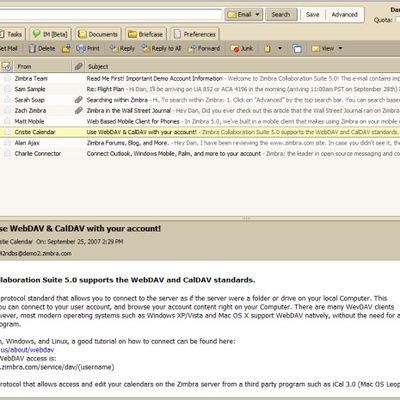Sort messages by the From column header
This screenshot has height=400, width=400.
tap(42, 66)
